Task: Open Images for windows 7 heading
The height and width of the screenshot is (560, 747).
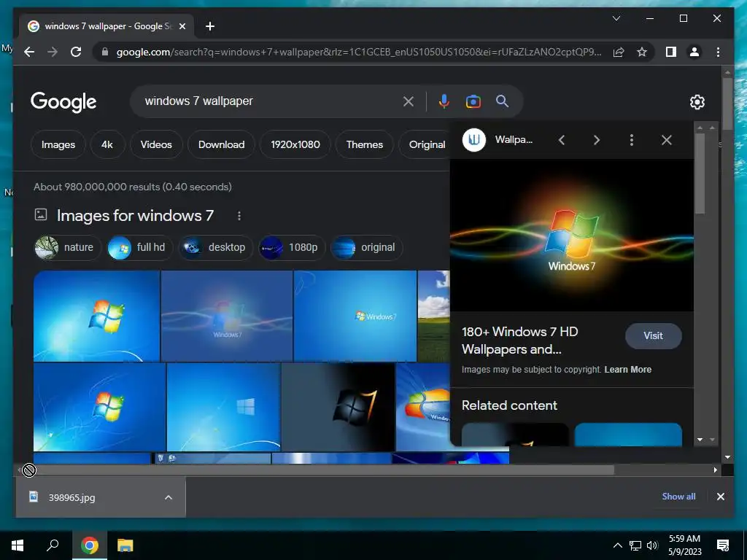Action: point(135,216)
